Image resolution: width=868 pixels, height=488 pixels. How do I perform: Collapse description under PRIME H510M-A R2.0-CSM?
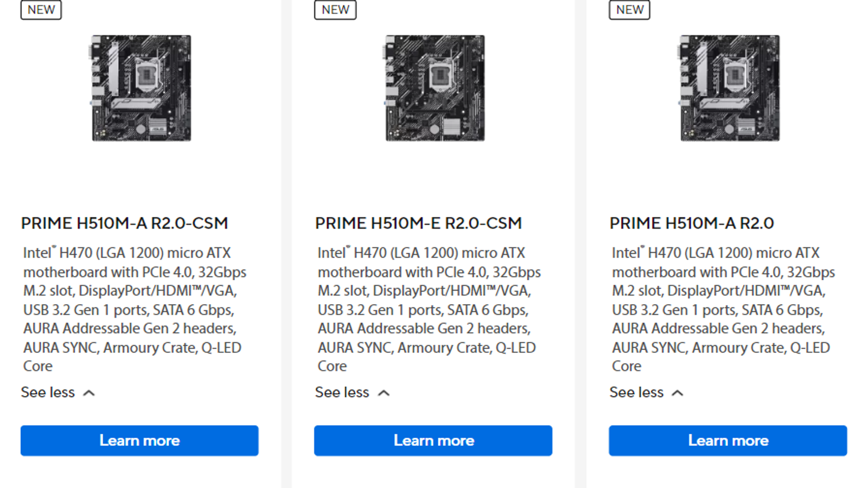click(x=48, y=392)
